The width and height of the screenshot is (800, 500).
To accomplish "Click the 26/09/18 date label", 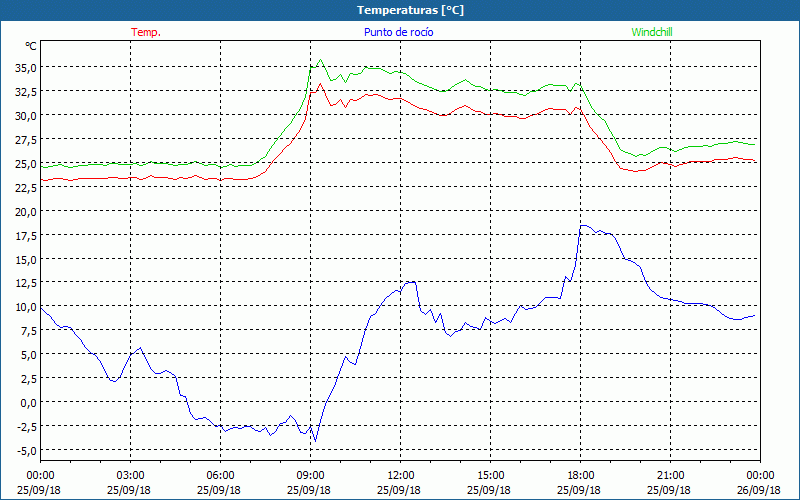I will pos(760,490).
